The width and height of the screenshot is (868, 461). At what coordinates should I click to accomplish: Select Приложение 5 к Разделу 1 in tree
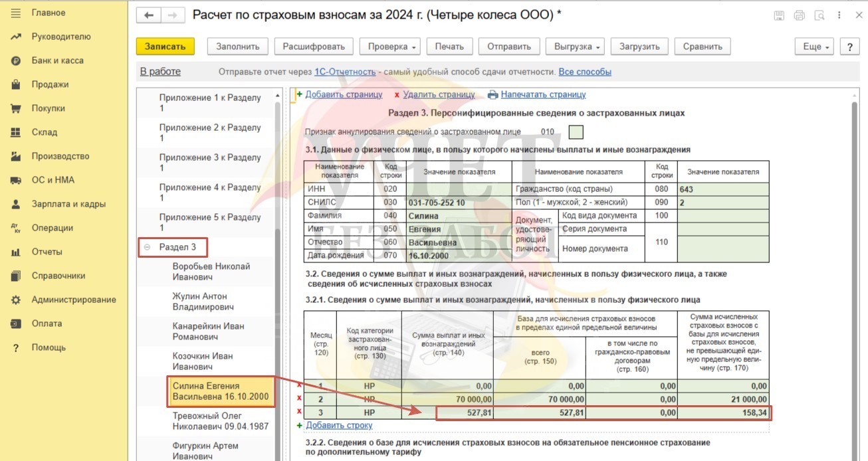210,223
